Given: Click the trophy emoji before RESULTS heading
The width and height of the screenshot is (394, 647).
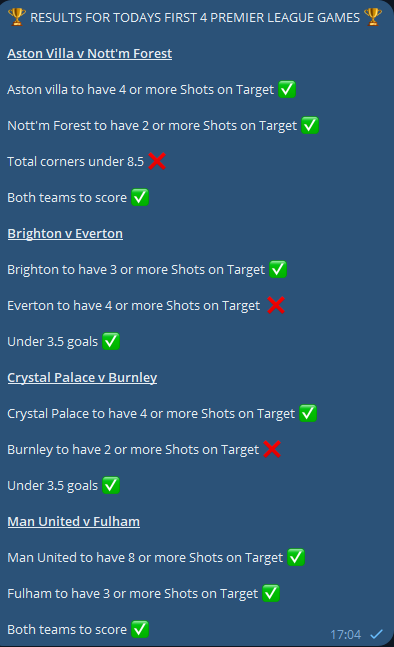Looking at the screenshot, I should [17, 17].
